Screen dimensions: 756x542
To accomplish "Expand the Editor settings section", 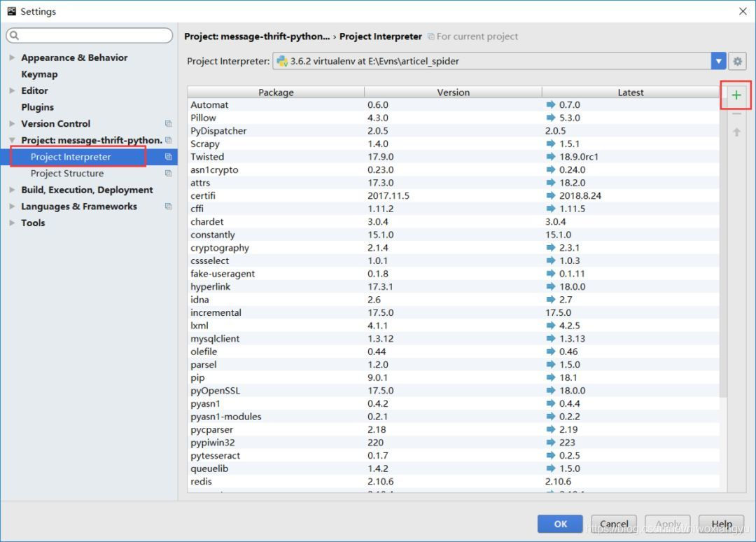I will 12,90.
